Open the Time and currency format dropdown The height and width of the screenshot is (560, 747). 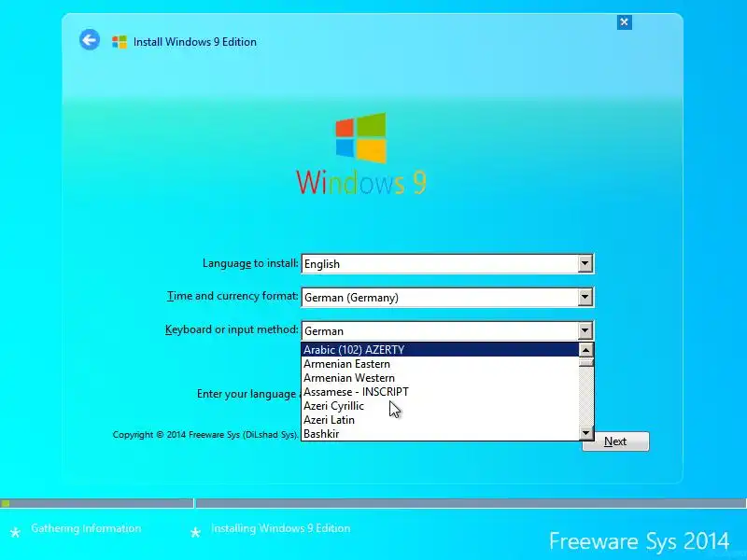point(585,297)
